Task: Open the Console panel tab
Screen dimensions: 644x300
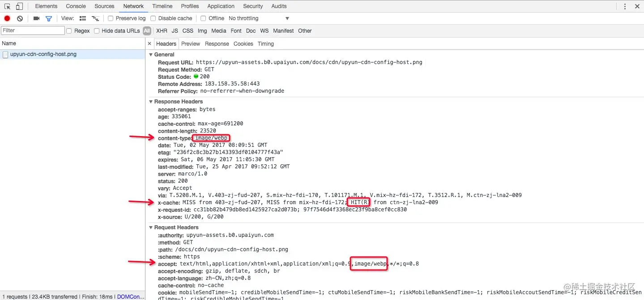Action: click(x=76, y=6)
